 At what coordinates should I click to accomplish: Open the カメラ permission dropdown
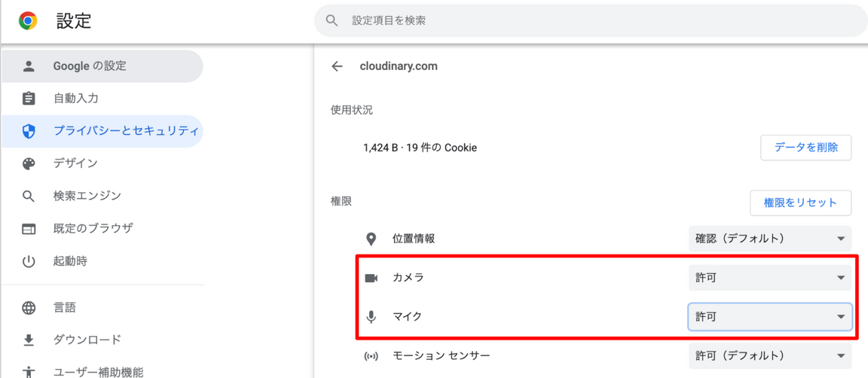point(770,277)
